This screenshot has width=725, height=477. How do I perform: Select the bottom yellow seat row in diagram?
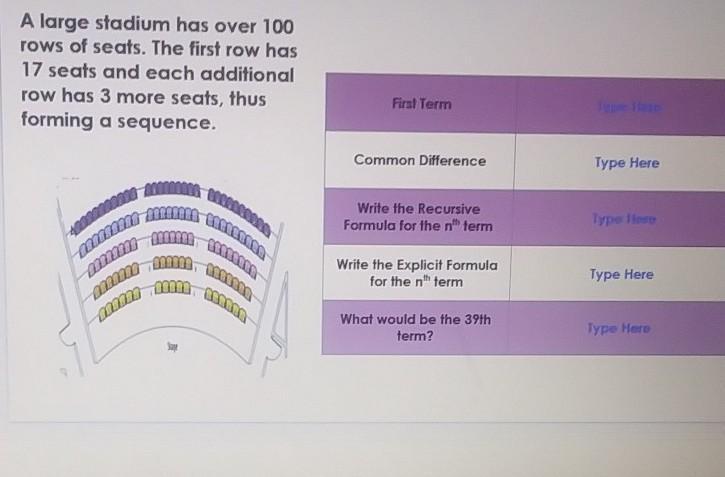[172, 298]
